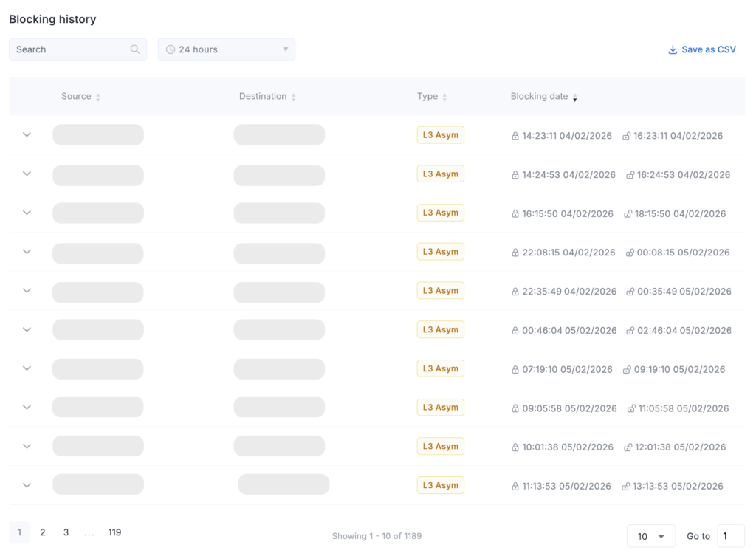This screenshot has height=556, width=756.
Task: Toggle Blocking date sort arrow
Action: (575, 97)
